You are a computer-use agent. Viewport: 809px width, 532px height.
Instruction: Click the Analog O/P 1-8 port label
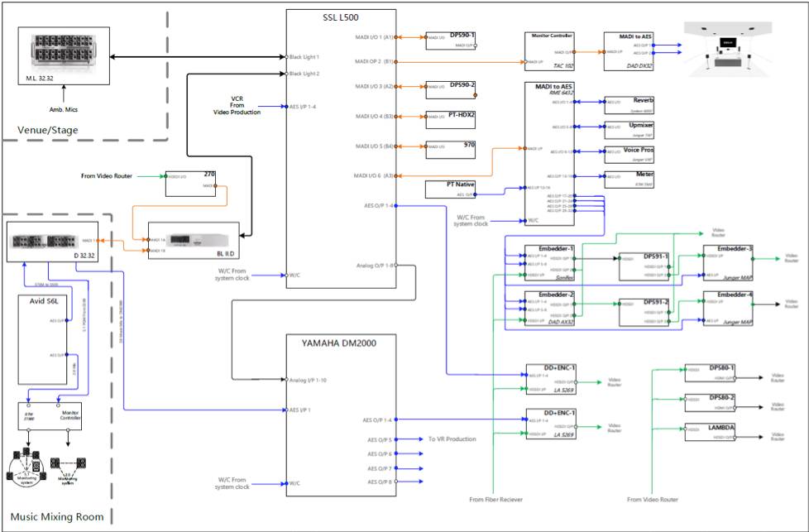[375, 266]
